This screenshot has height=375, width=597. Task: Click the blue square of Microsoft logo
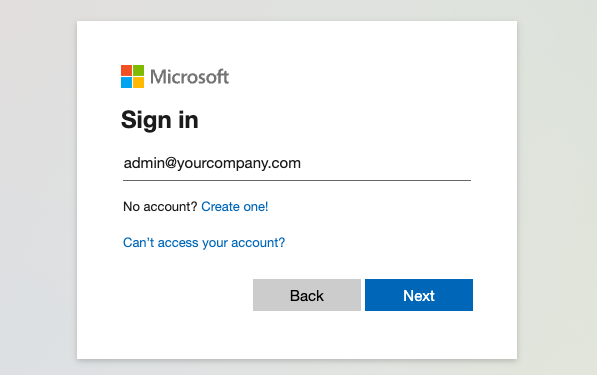[126, 83]
